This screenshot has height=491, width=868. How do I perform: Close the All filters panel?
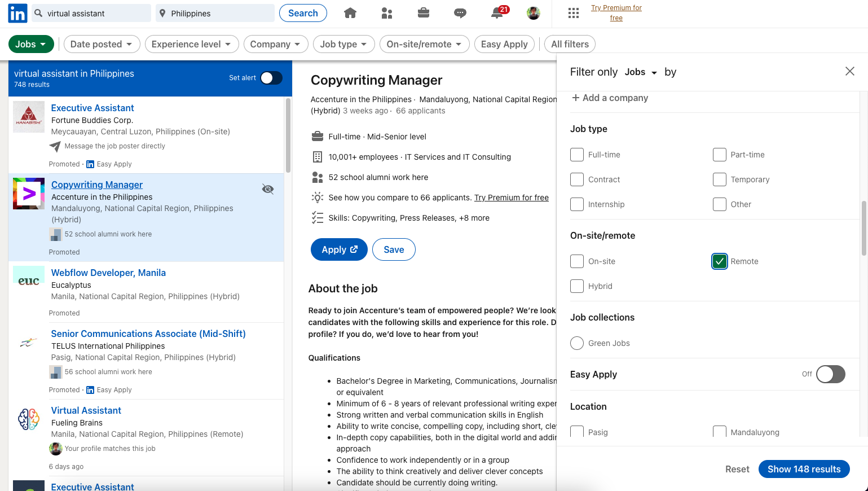tap(850, 71)
